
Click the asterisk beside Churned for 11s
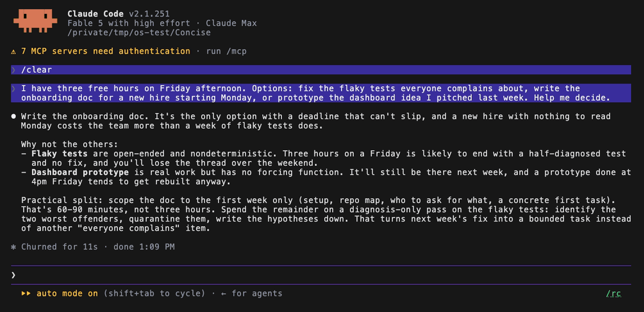click(13, 247)
